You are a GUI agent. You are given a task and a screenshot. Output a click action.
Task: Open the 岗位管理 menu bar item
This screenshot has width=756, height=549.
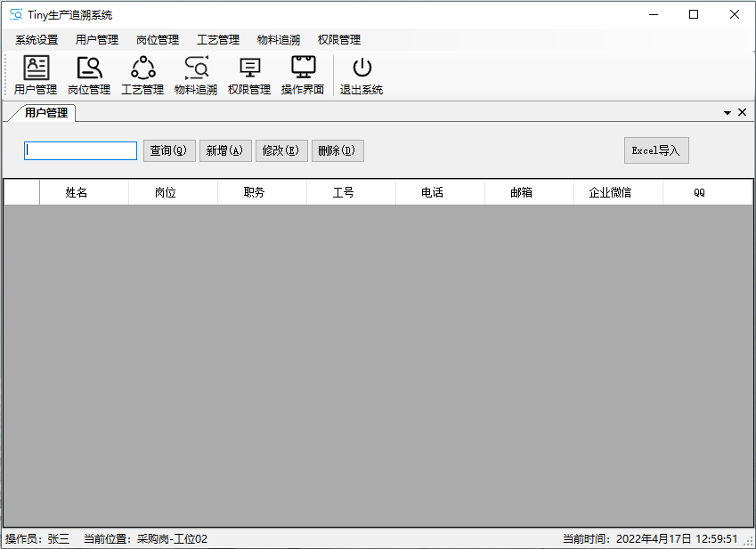tap(158, 40)
